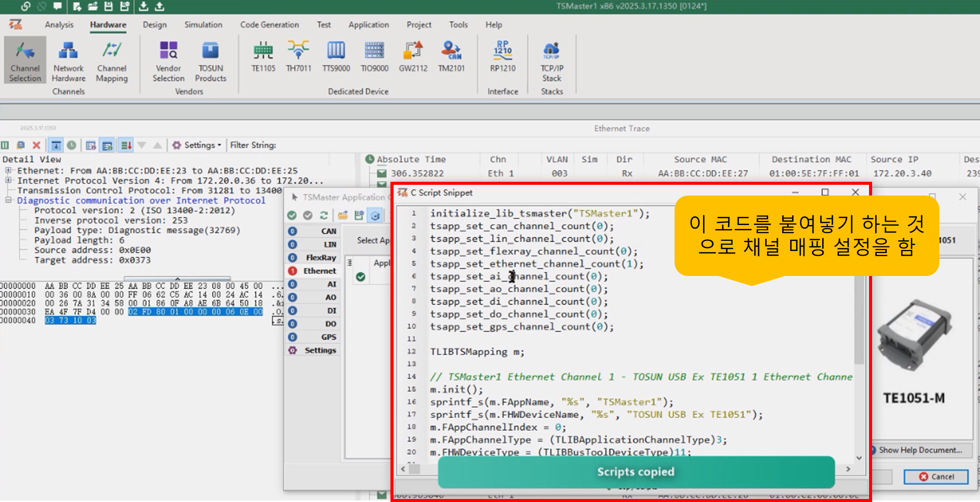Expand the Internet Protocol Version 4 node
Image resolution: width=980 pixels, height=502 pixels.
(8, 180)
